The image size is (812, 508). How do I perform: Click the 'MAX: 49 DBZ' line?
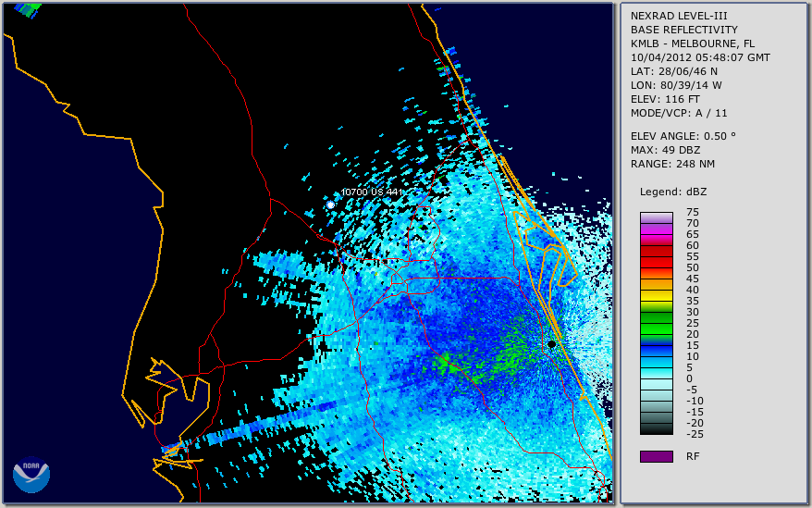tap(666, 150)
